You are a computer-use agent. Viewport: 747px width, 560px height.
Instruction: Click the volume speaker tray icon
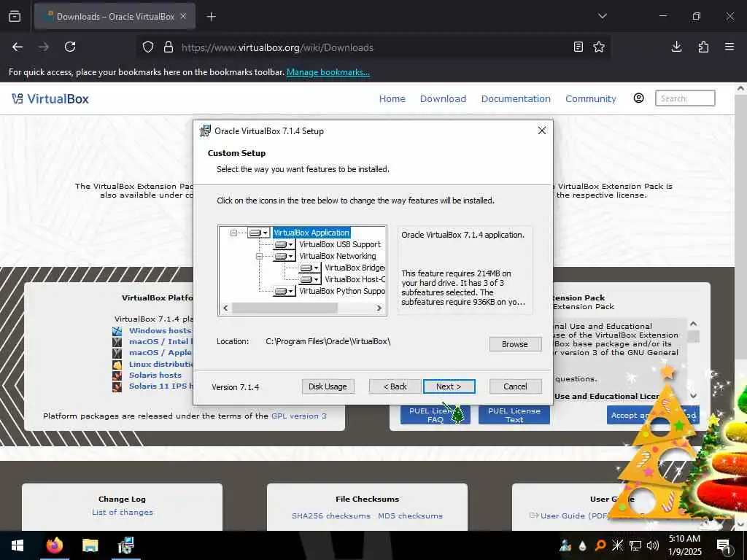click(x=653, y=545)
